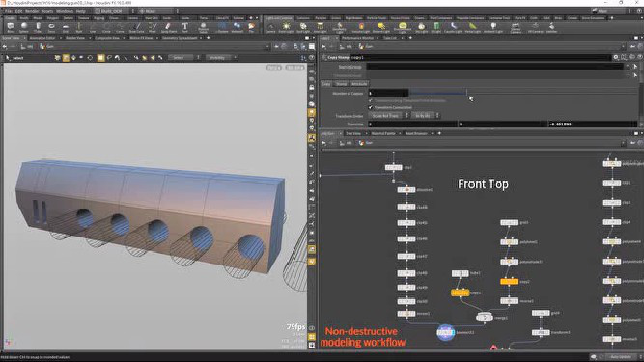The image size is (644, 362).
Task: Open the viewport Visibility dropdown
Action: point(222,58)
